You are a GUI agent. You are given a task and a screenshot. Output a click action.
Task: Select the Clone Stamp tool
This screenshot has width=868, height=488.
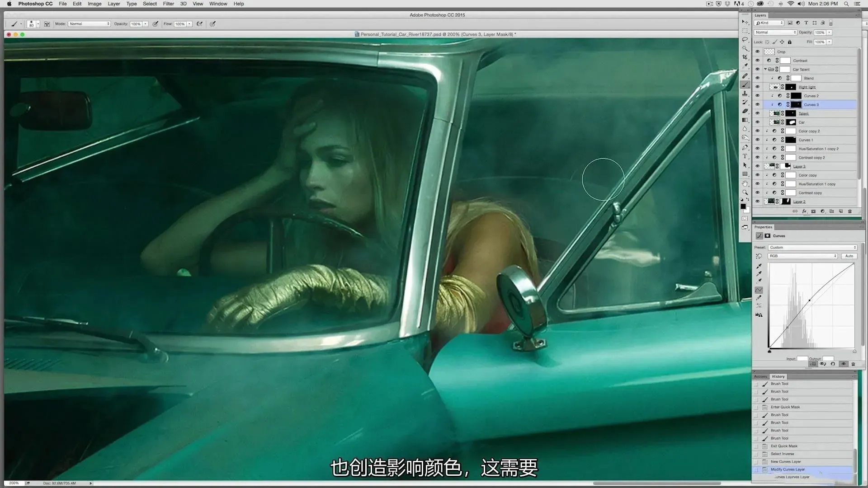point(745,94)
